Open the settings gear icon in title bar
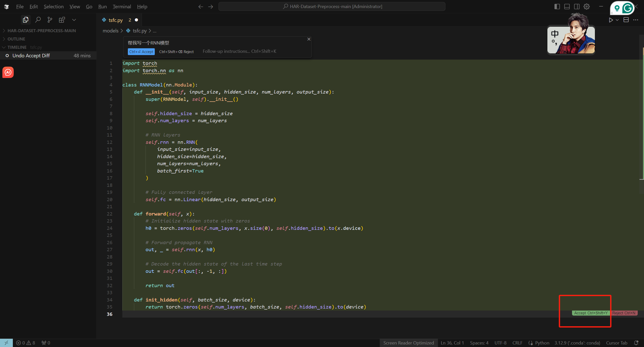The image size is (644, 347). [x=587, y=7]
